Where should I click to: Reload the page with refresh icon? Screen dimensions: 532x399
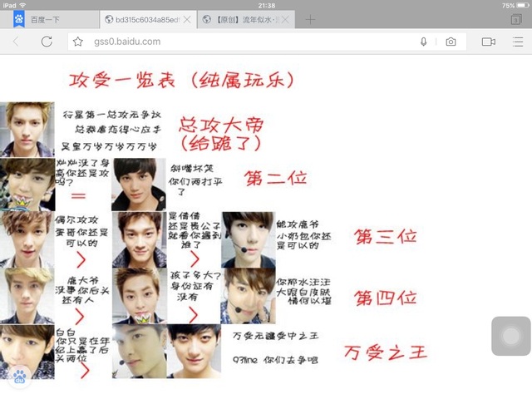47,42
